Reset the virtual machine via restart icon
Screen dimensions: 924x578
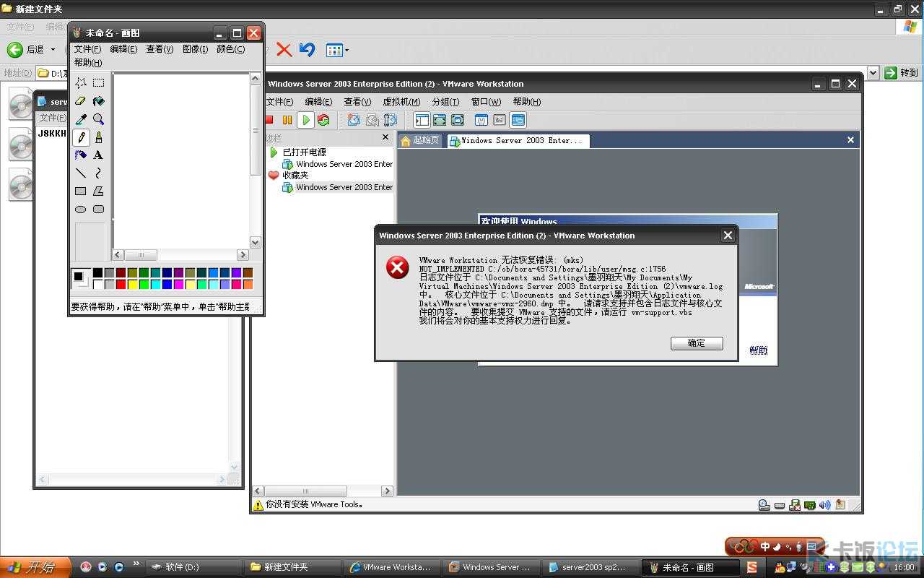(x=323, y=120)
